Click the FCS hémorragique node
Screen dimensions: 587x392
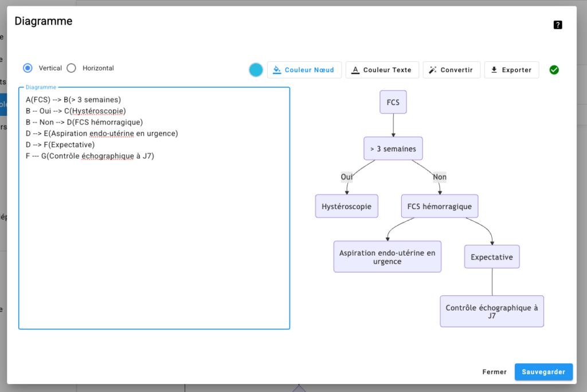[x=440, y=206]
